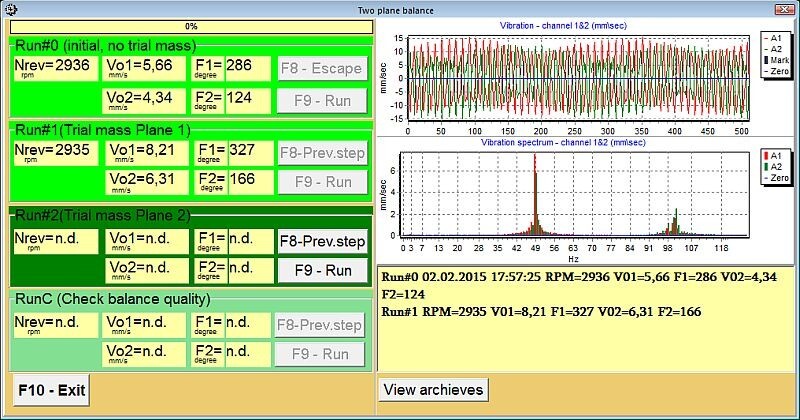Click the red A1 legend swatch in the spectrum chart
800x420 pixels.
click(767, 155)
